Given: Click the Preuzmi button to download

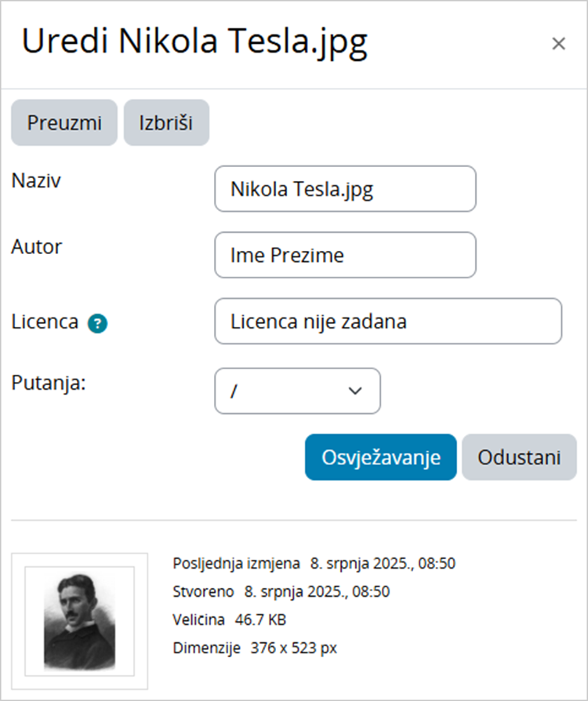Looking at the screenshot, I should [64, 122].
